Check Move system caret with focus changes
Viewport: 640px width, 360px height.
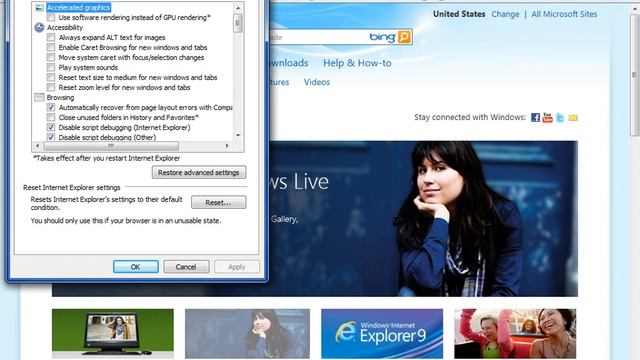tap(51, 58)
